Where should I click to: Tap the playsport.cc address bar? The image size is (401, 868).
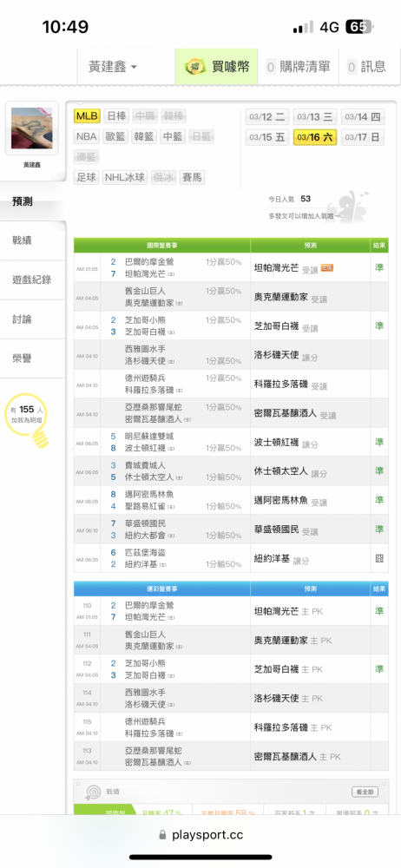click(200, 834)
